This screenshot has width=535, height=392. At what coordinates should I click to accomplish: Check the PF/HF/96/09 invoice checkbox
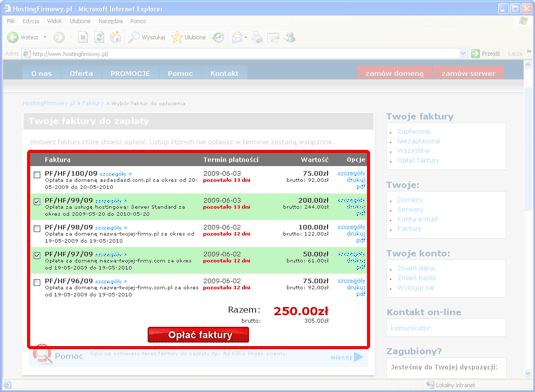point(37,282)
